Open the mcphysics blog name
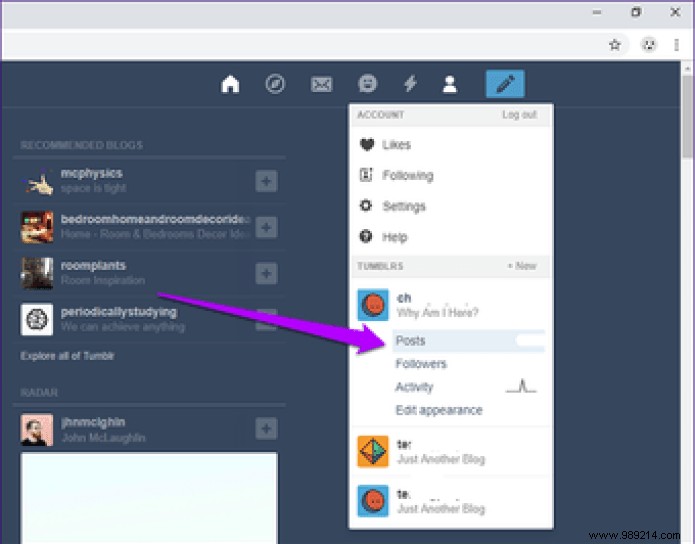Screen dimensions: 695x544 click(92, 173)
